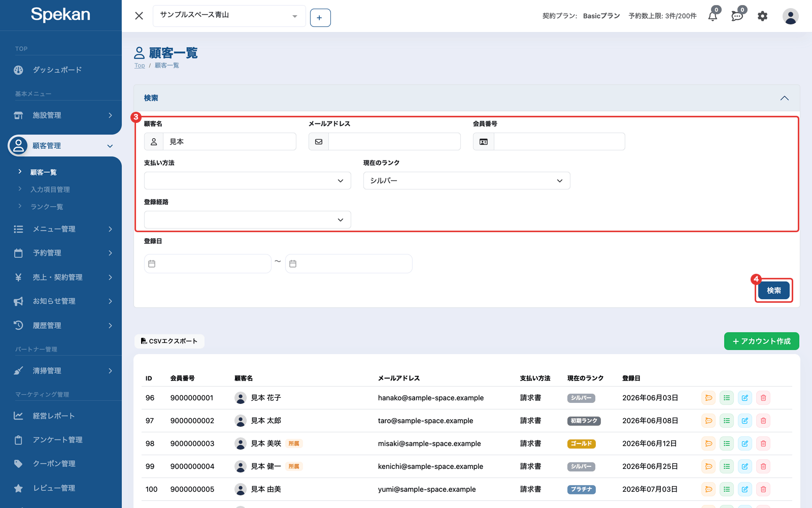
Task: Open the サンプルスペース青山 space dropdown
Action: point(229,16)
